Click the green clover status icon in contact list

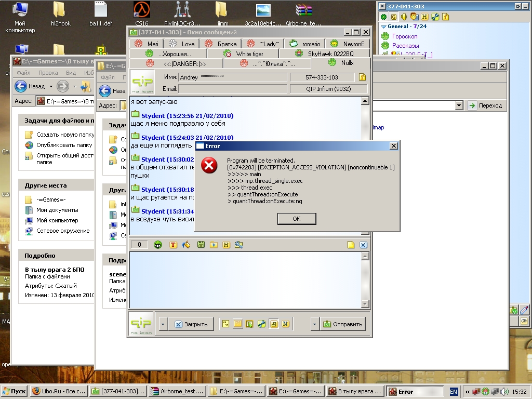click(x=383, y=17)
